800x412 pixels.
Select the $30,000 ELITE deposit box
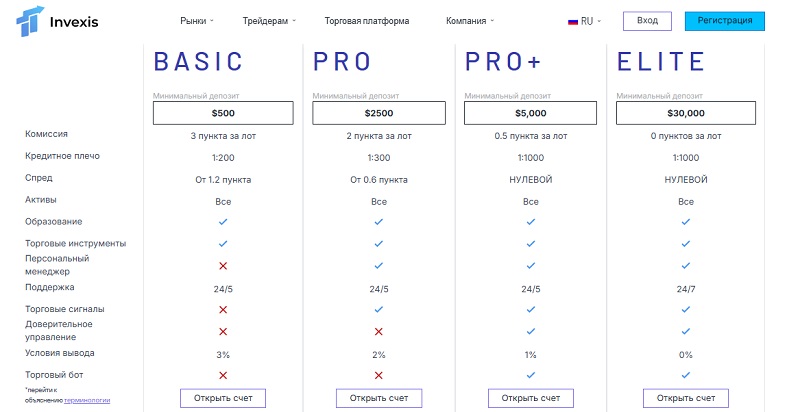pos(686,113)
